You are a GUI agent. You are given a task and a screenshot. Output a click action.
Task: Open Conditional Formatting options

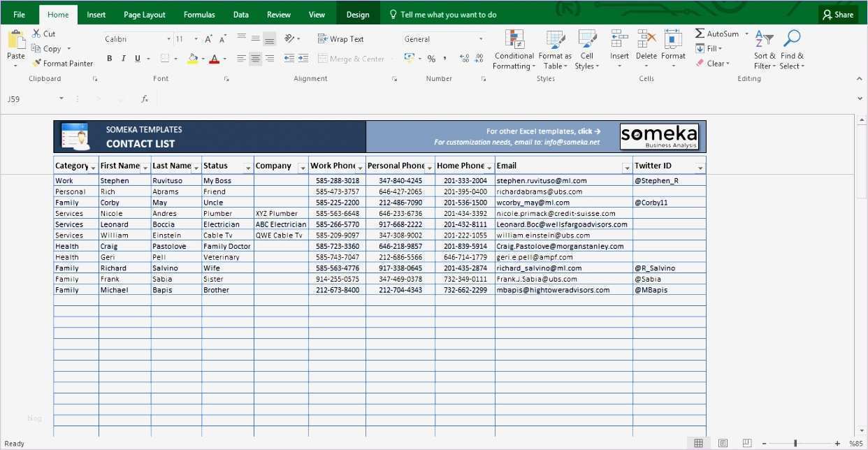click(x=514, y=49)
